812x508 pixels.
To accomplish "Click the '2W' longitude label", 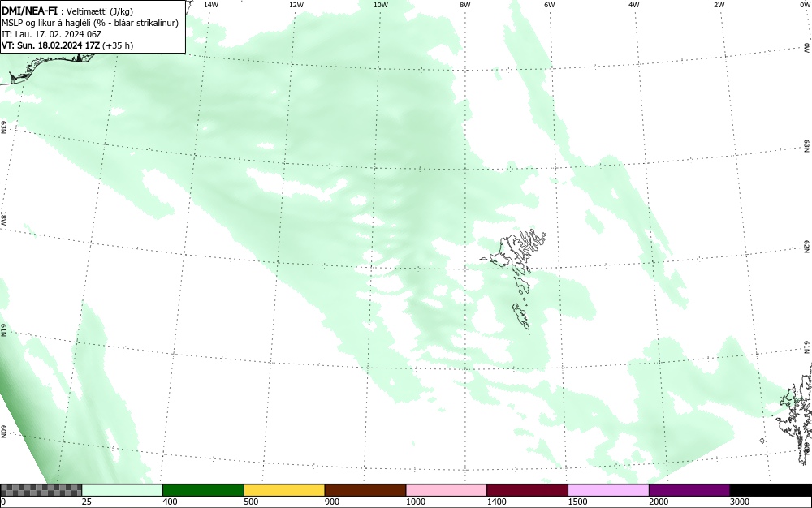I will tap(719, 5).
